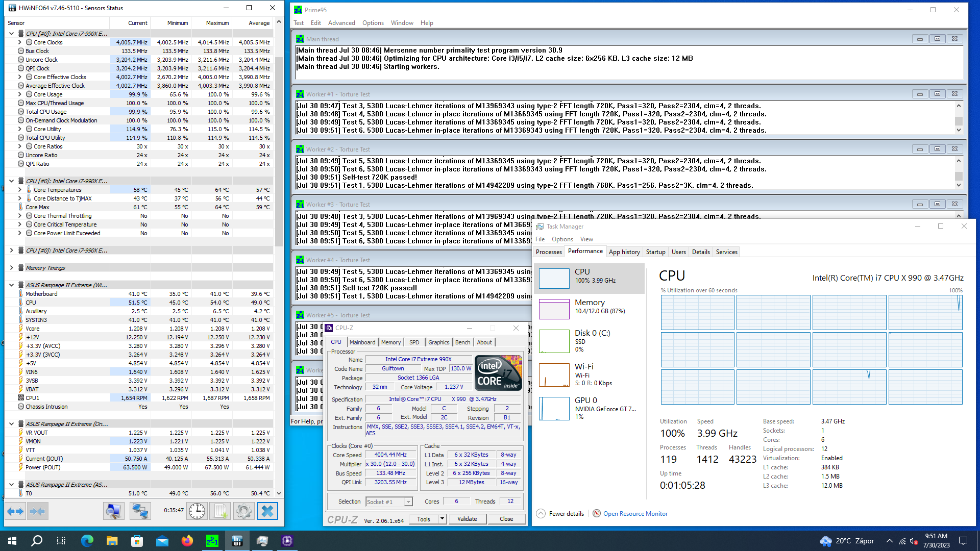Switch to Task Manager Processes tab
This screenshot has width=980, height=551.
point(549,252)
